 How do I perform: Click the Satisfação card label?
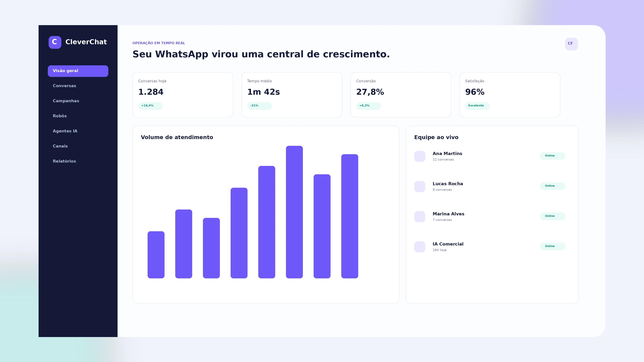tap(474, 81)
